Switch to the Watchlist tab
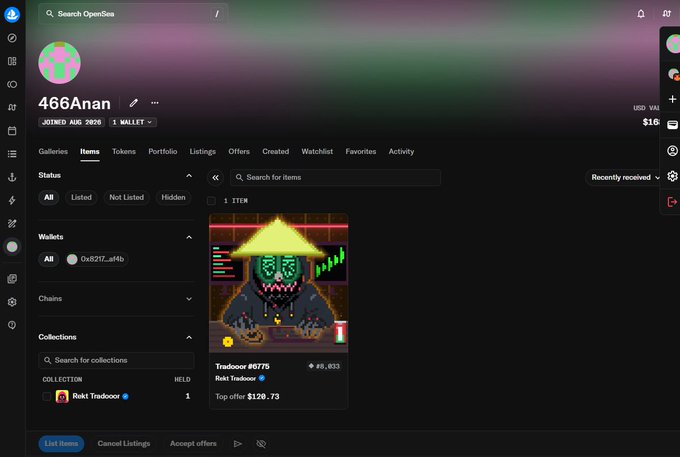The image size is (680, 457). click(x=317, y=151)
